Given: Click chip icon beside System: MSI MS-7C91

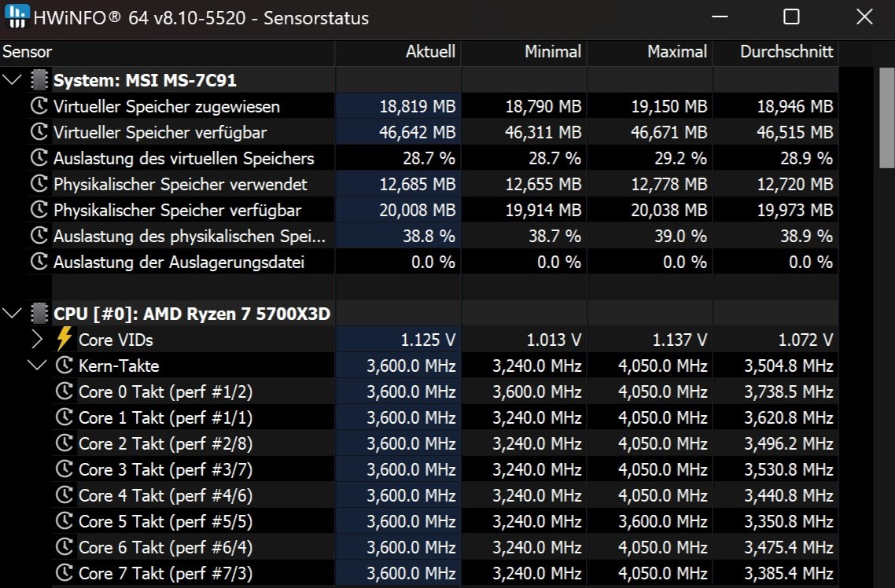Looking at the screenshot, I should [39, 80].
